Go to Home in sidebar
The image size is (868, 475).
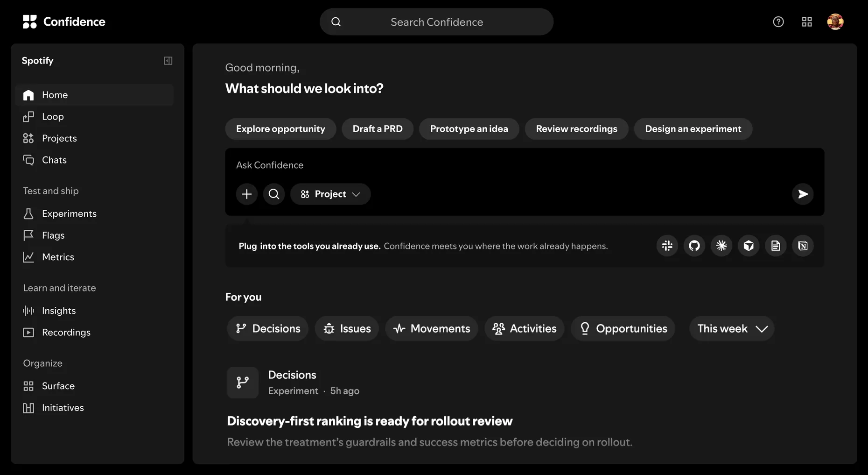95,95
